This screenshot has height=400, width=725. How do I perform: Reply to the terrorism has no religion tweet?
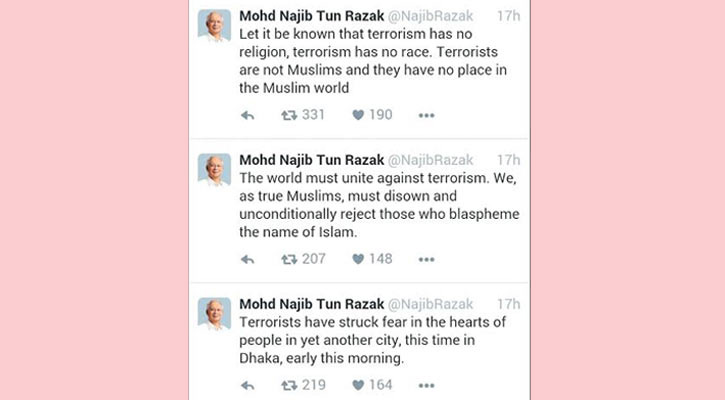coord(248,115)
